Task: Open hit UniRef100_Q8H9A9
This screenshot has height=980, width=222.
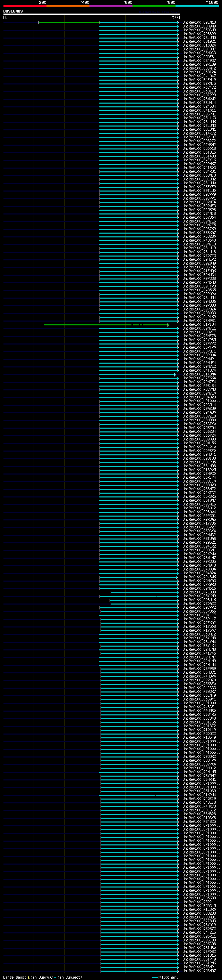Action: (199, 26)
